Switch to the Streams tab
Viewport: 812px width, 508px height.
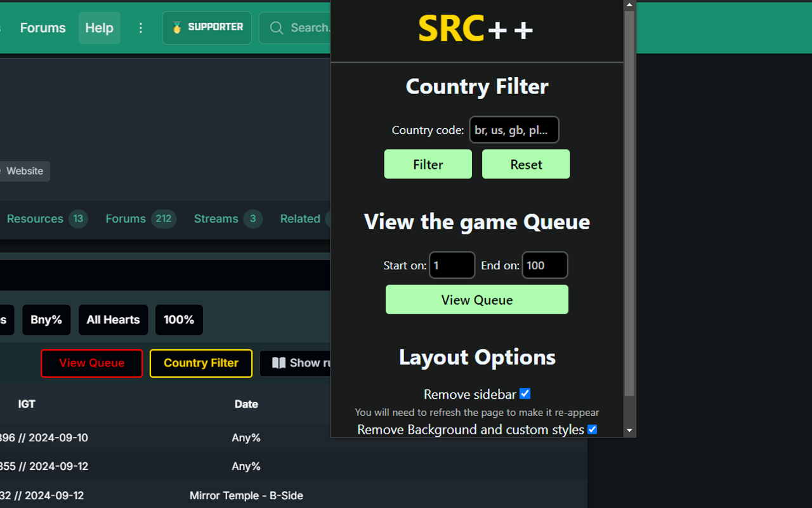click(216, 218)
